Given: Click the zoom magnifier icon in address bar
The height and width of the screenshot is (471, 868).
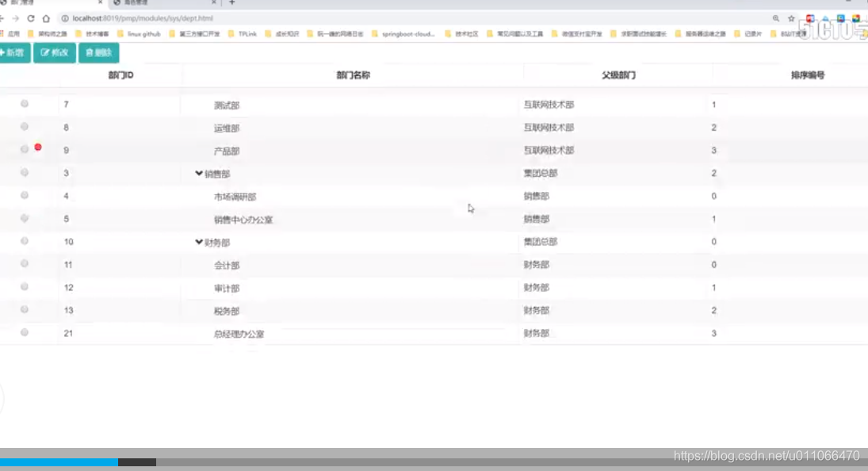Looking at the screenshot, I should click(776, 18).
